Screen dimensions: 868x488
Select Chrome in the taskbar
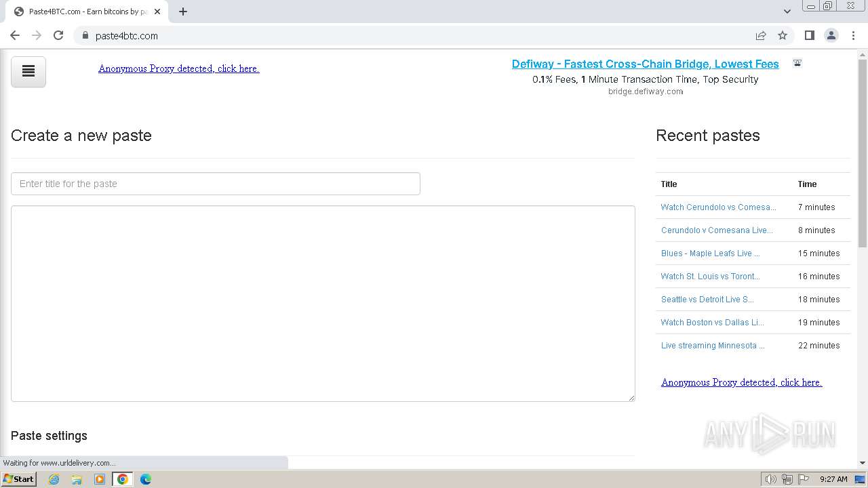tap(123, 479)
